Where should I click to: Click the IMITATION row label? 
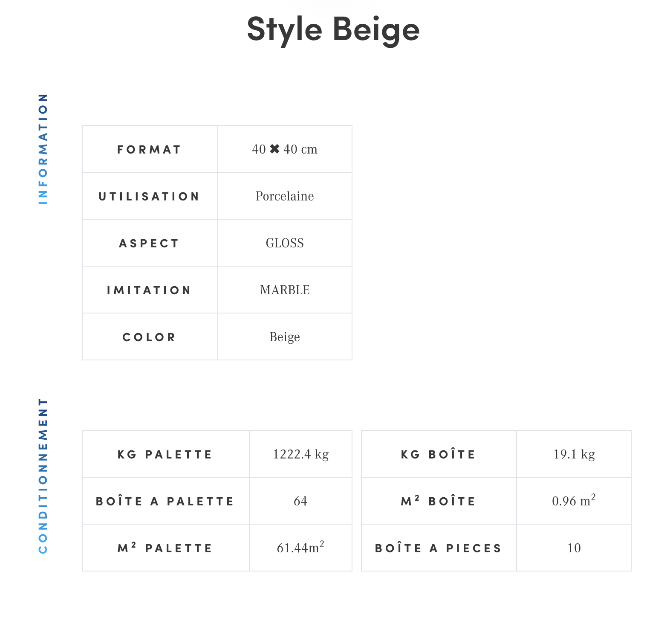[x=149, y=290]
